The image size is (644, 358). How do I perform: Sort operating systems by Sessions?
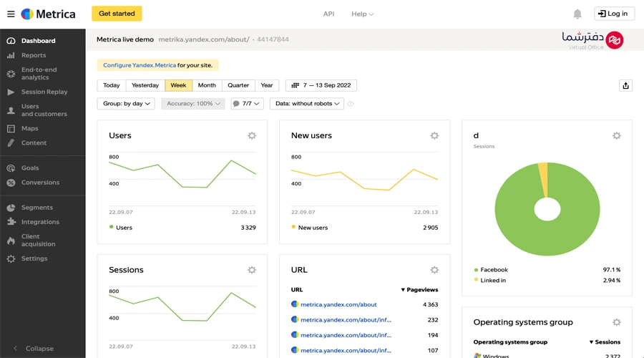[x=605, y=342]
